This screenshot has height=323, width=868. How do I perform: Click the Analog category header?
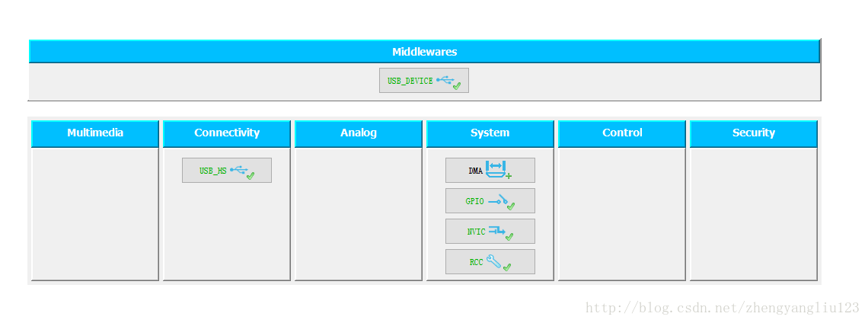tap(359, 133)
